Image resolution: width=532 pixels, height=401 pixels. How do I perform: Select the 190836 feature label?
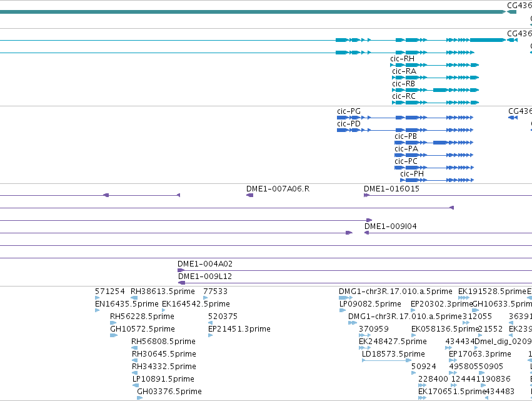[x=496, y=379]
